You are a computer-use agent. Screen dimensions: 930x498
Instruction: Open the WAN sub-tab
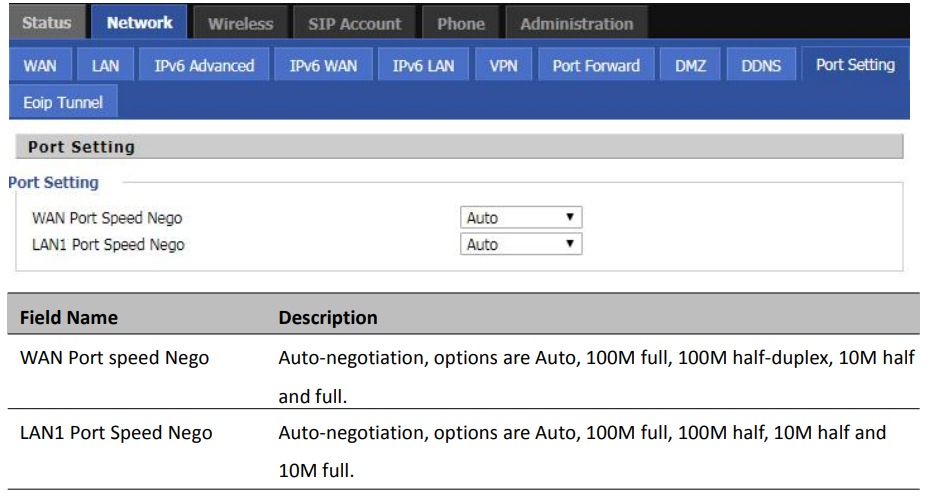coord(40,65)
